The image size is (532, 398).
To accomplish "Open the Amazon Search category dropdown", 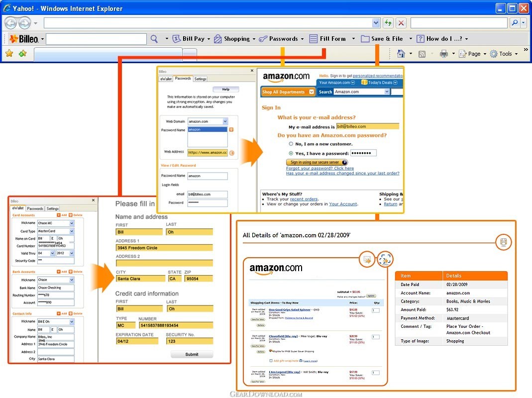I will pyautogui.click(x=387, y=92).
